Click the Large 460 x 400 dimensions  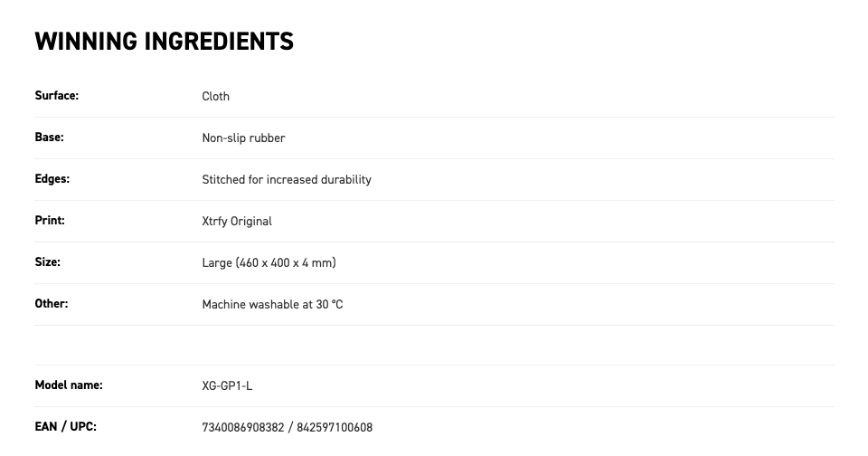pos(269,262)
